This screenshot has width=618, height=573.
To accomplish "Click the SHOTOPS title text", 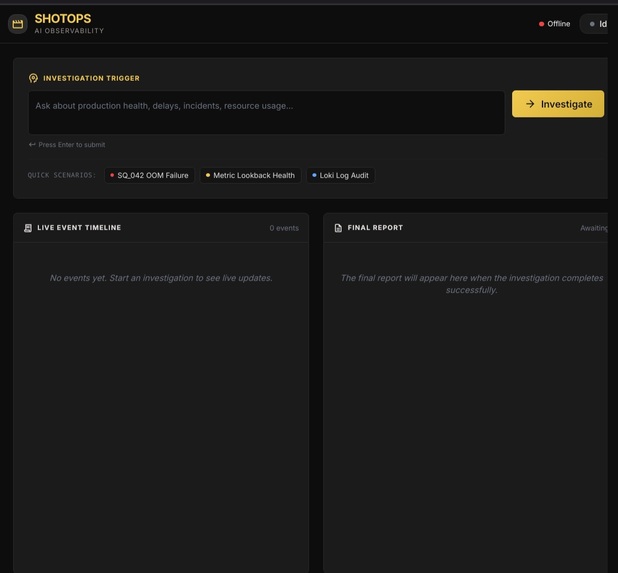I will pos(63,19).
